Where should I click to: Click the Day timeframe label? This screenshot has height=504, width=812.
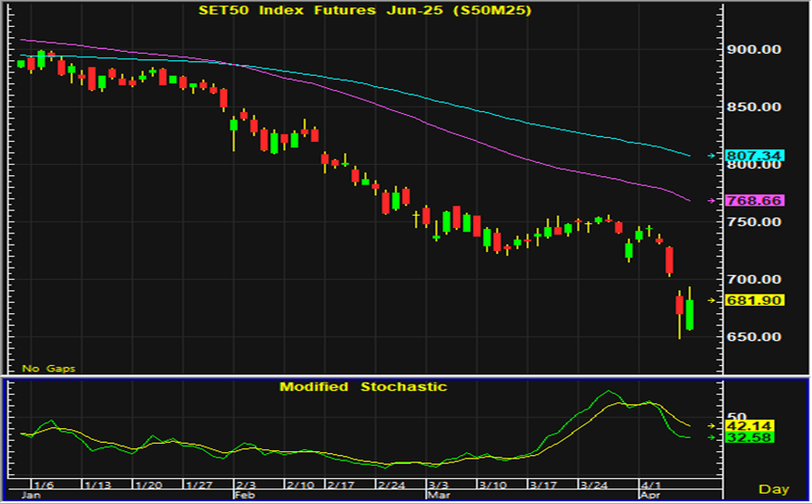tap(773, 488)
